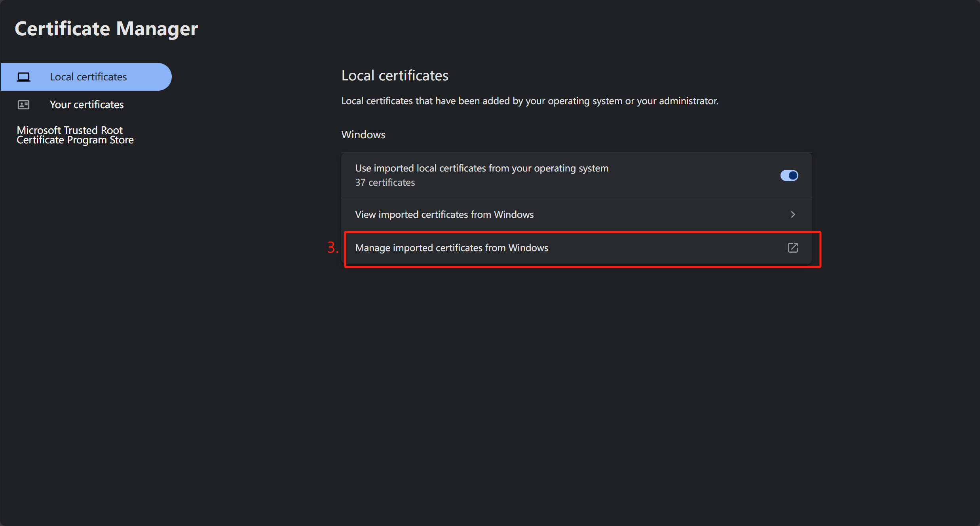Click the chevron arrow on View imported certificates
The width and height of the screenshot is (980, 526).
(x=793, y=214)
